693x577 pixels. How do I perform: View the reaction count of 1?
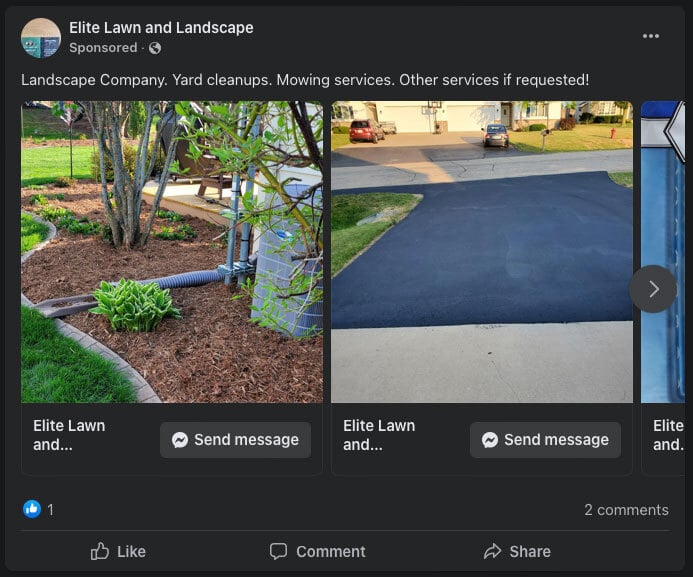tap(50, 510)
